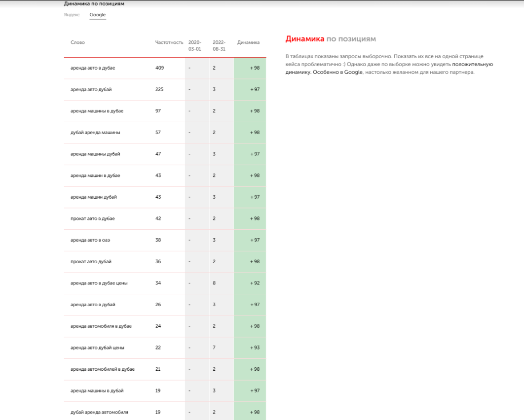Select the Google tab
Image resolution: width=524 pixels, height=420 pixels.
[x=98, y=15]
